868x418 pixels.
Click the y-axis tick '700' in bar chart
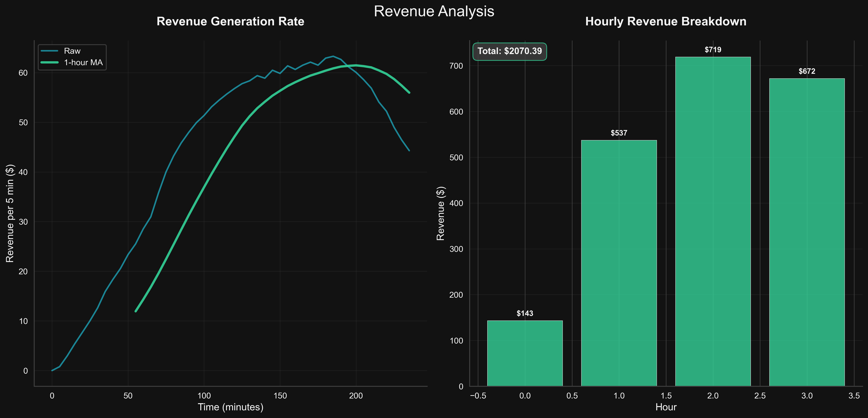coord(456,66)
